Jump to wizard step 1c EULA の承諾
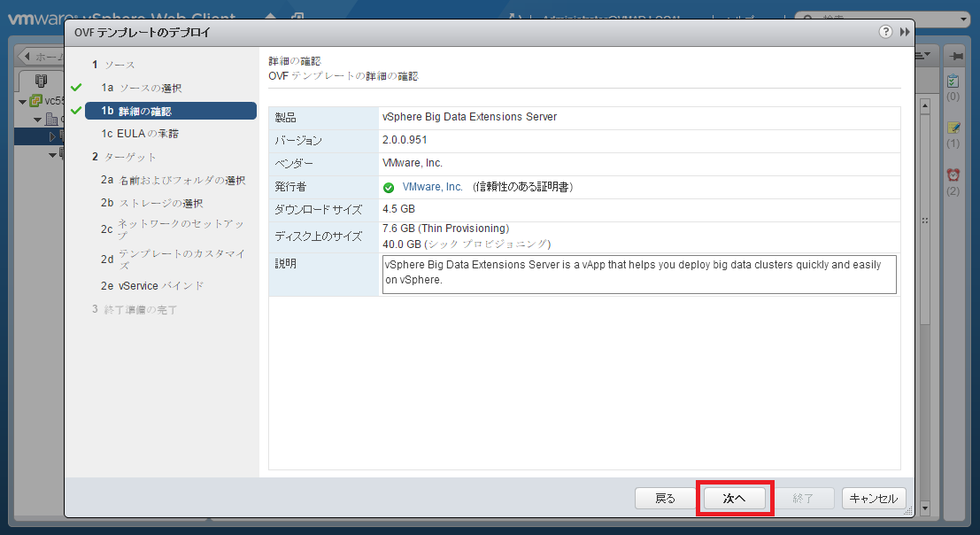980x535 pixels. coord(140,134)
